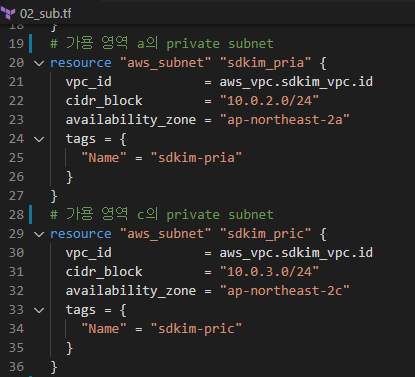415x377 pixels.
Task: Click the tag value "sdkim-pric"
Action: (196, 329)
